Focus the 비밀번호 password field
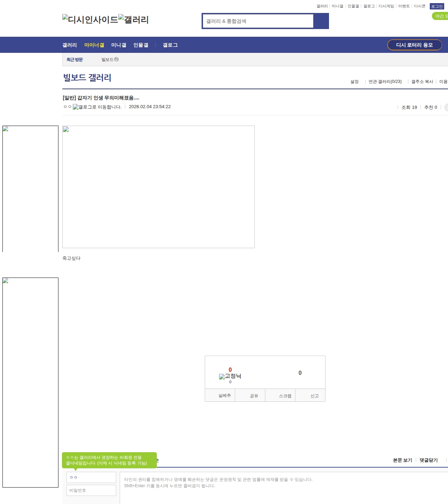The height and width of the screenshot is (504, 448). 91,490
